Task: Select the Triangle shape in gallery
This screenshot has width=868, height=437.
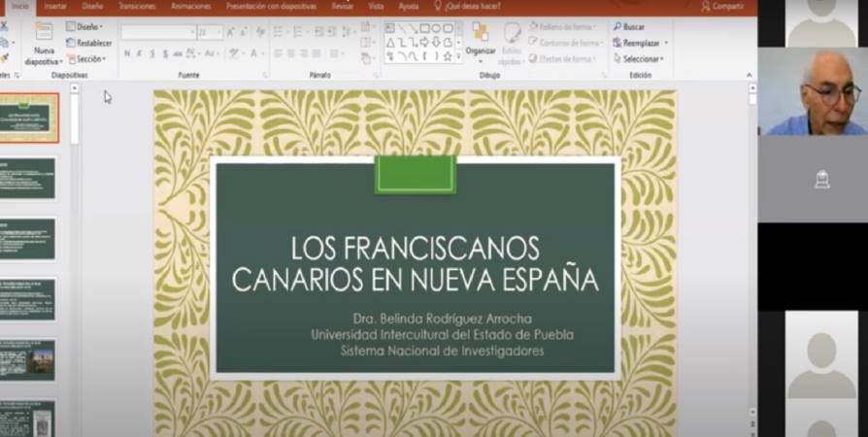Action: tap(390, 43)
